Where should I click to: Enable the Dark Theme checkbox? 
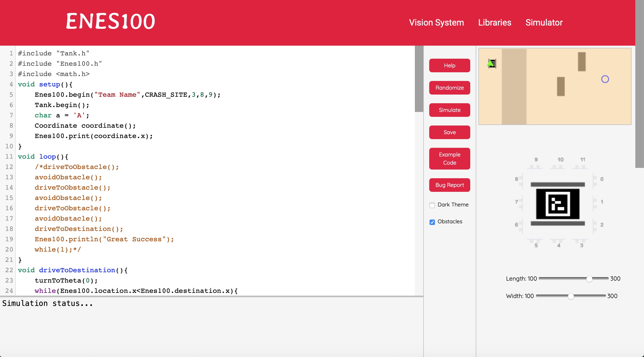tap(432, 205)
